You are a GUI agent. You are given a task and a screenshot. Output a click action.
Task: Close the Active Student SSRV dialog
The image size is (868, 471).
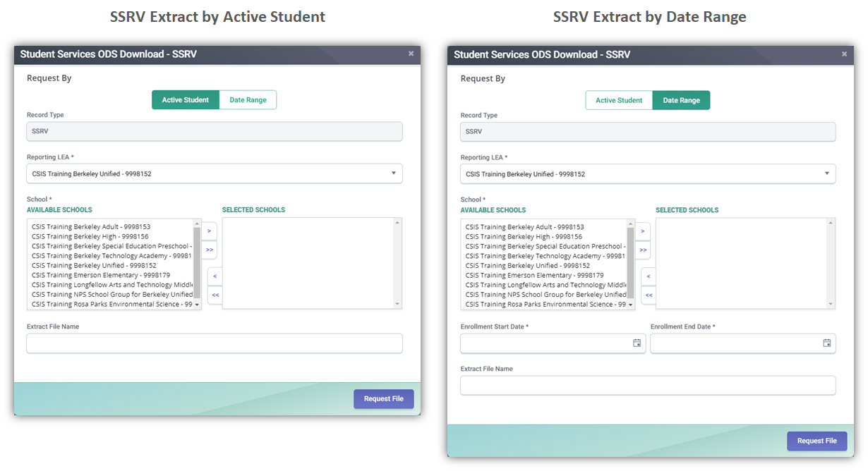coord(411,54)
